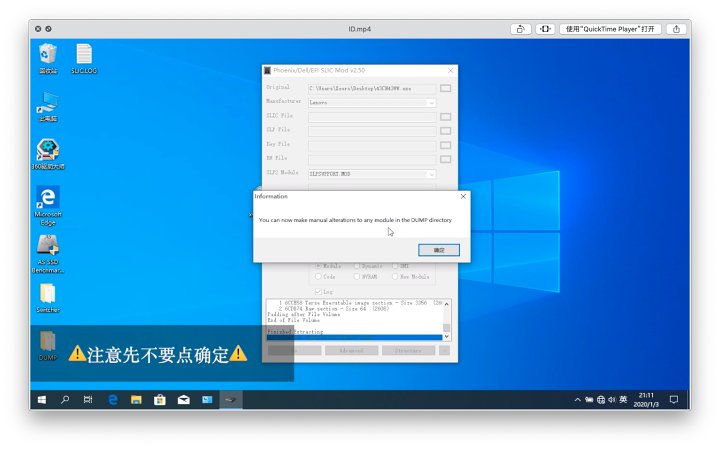
Task: Open File Explorer from the taskbar
Action: point(135,400)
